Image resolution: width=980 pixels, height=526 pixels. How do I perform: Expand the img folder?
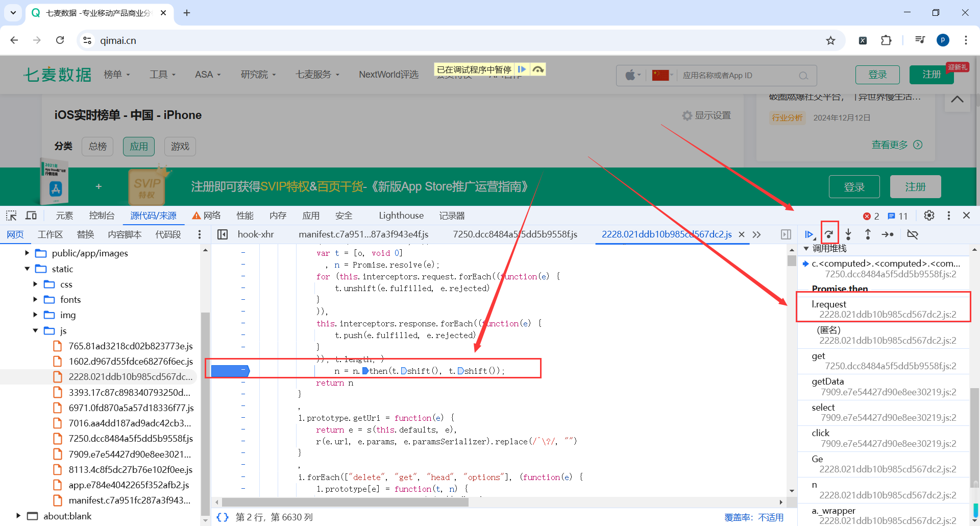pos(35,315)
